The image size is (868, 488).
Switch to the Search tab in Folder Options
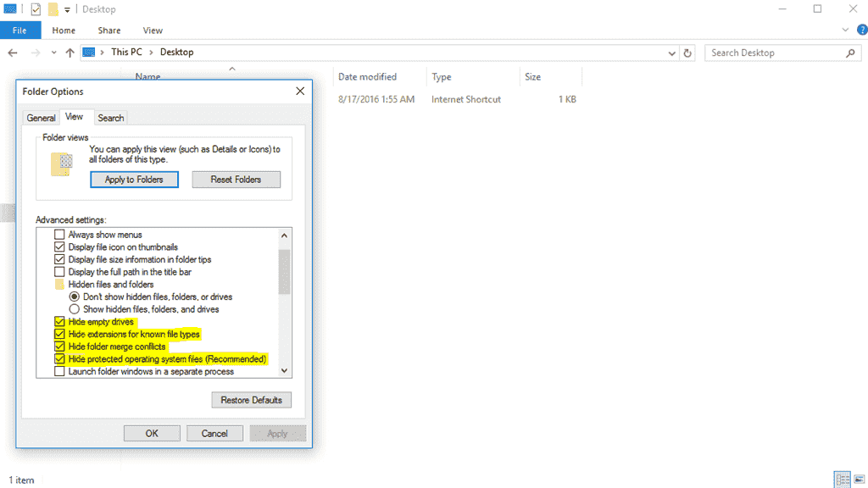[x=111, y=117]
